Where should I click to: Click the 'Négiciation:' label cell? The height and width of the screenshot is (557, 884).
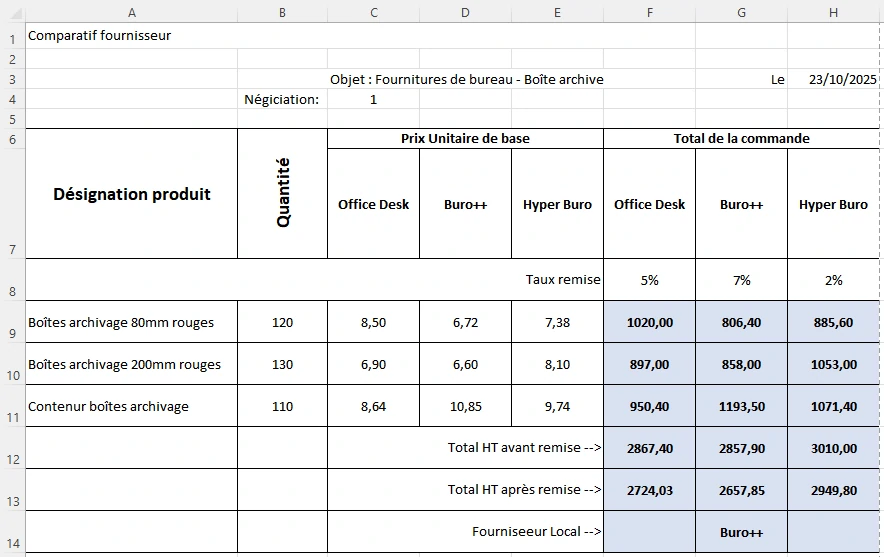point(282,99)
